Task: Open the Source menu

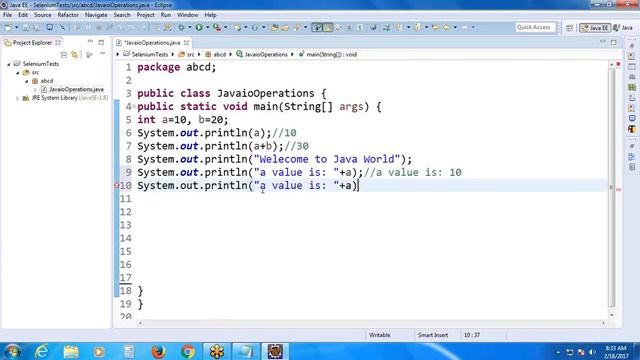Action: 42,15
